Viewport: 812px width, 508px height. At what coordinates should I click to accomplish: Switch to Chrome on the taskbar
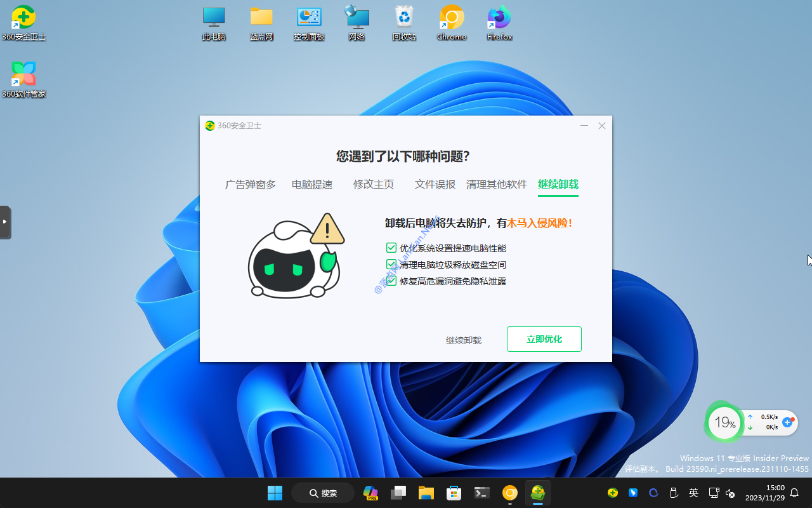coord(510,493)
